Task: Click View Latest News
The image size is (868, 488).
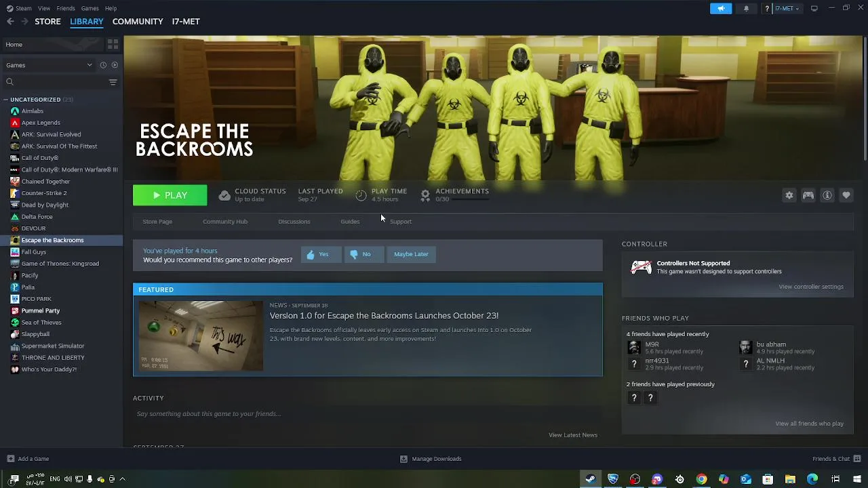Action: (573, 435)
